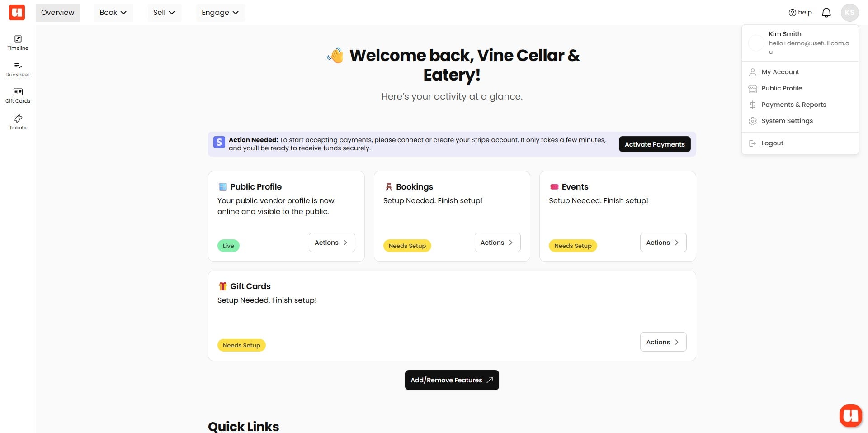Viewport: 868px width, 433px height.
Task: Open Gift Cards from the sidebar
Action: click(18, 95)
